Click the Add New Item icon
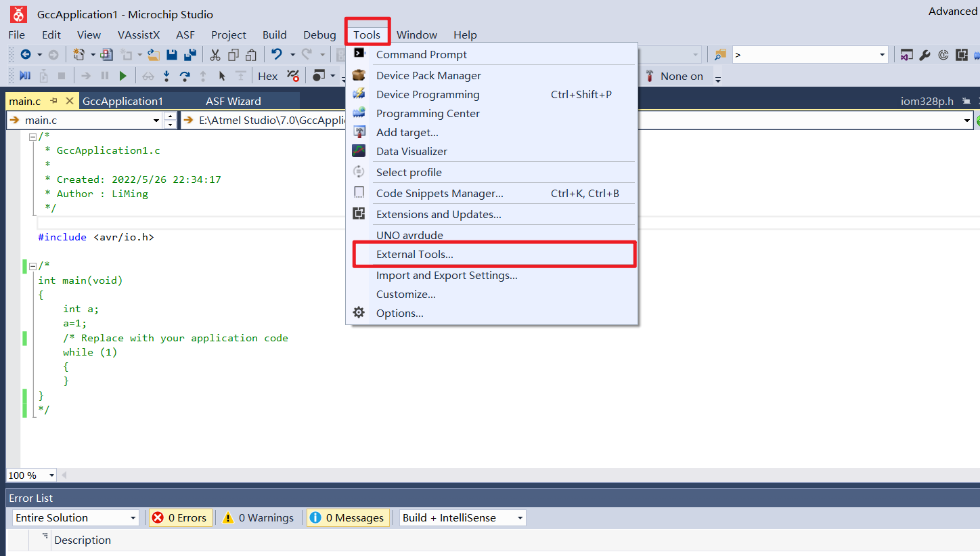980x556 pixels. pos(127,55)
